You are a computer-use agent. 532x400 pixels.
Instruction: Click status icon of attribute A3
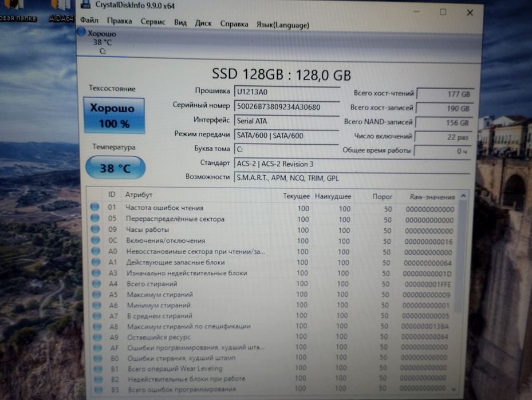(x=96, y=272)
